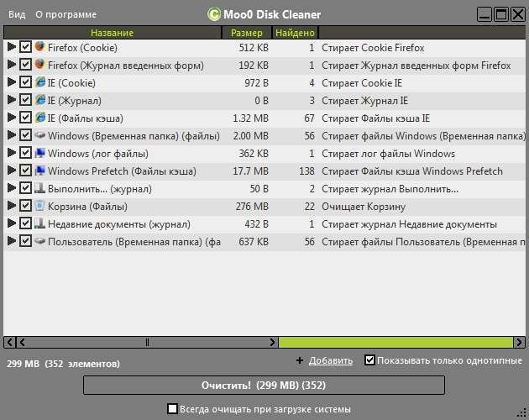
Task: Uncheck the Недавние документы (журнал) checkbox
Action: click(x=25, y=223)
